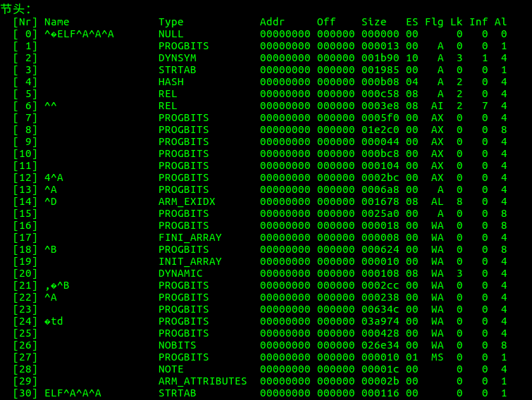This screenshot has height=400, width=532.
Task: Click size value 000b08
Action: (380, 82)
